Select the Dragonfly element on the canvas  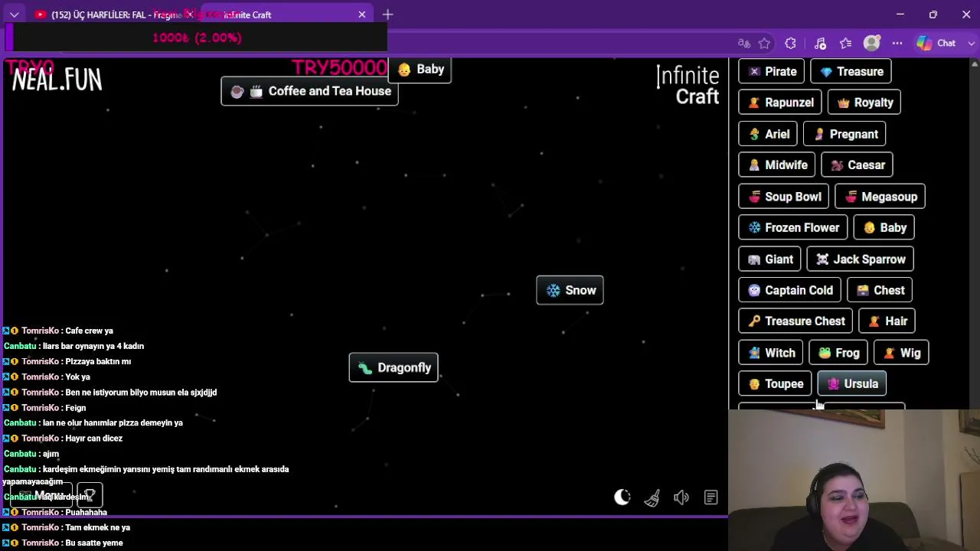tap(394, 367)
